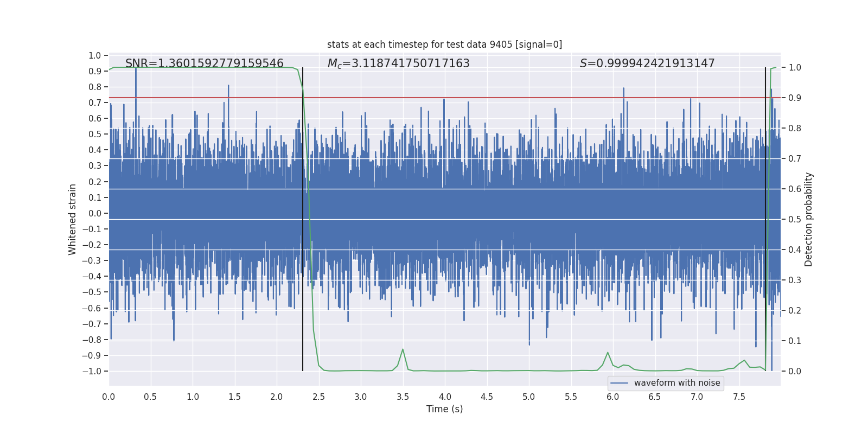Click the 6.0 tick label on the time axis
The height and width of the screenshot is (434, 868).
click(x=613, y=397)
